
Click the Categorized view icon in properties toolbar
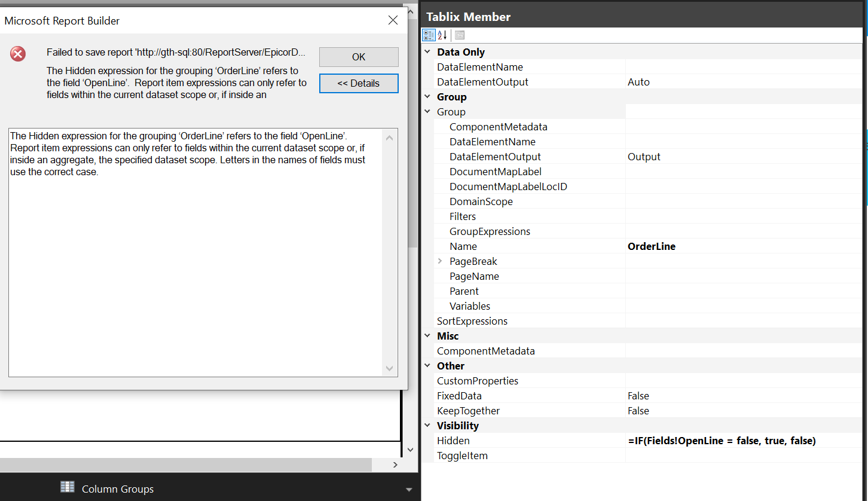pyautogui.click(x=429, y=35)
